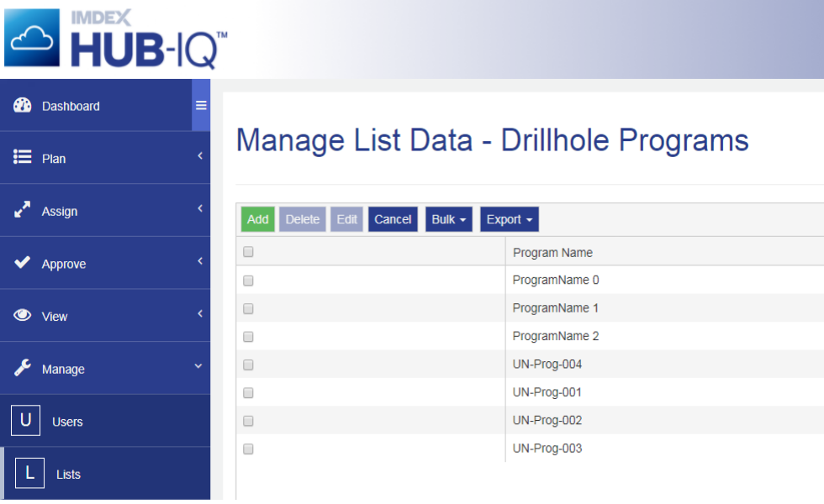The width and height of the screenshot is (824, 504).
Task: Tick the UN-Prog-003 row checkbox
Action: (x=248, y=449)
